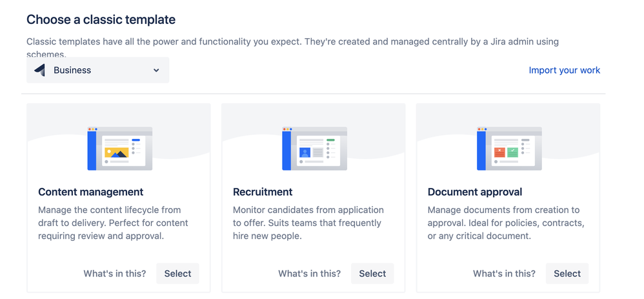Open "What's in this?" for Recruitment
The width and height of the screenshot is (644, 299).
click(x=309, y=274)
